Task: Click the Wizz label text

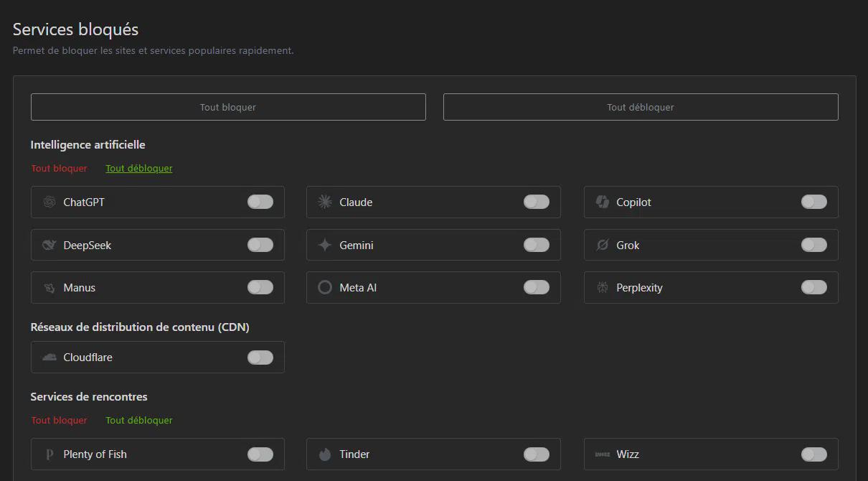Action: point(628,454)
